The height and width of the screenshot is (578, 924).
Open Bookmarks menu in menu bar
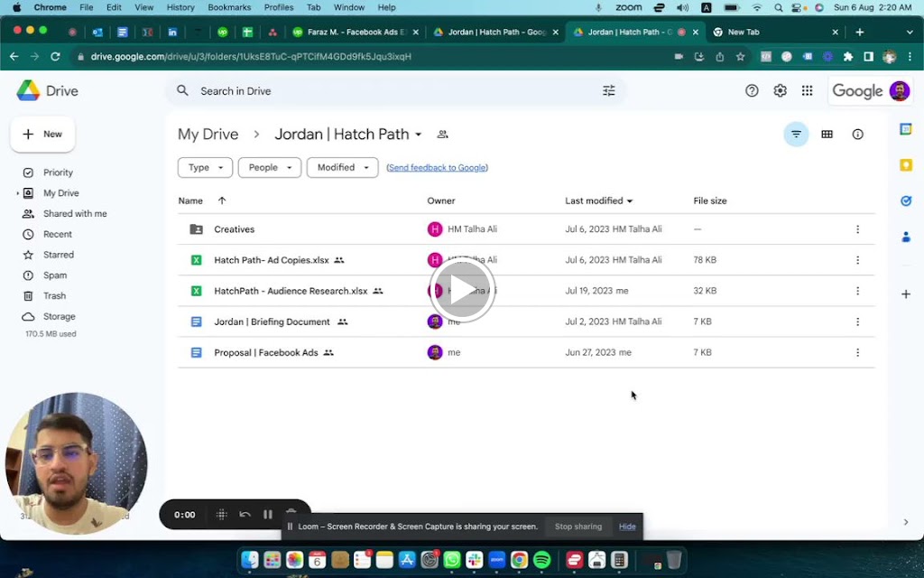point(229,7)
